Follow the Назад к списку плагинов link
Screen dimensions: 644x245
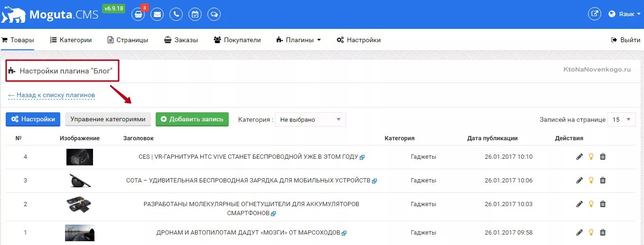(51, 95)
